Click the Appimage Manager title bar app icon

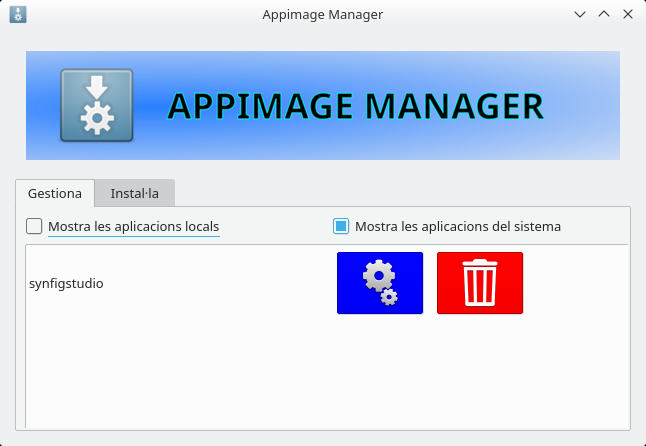pos(18,14)
